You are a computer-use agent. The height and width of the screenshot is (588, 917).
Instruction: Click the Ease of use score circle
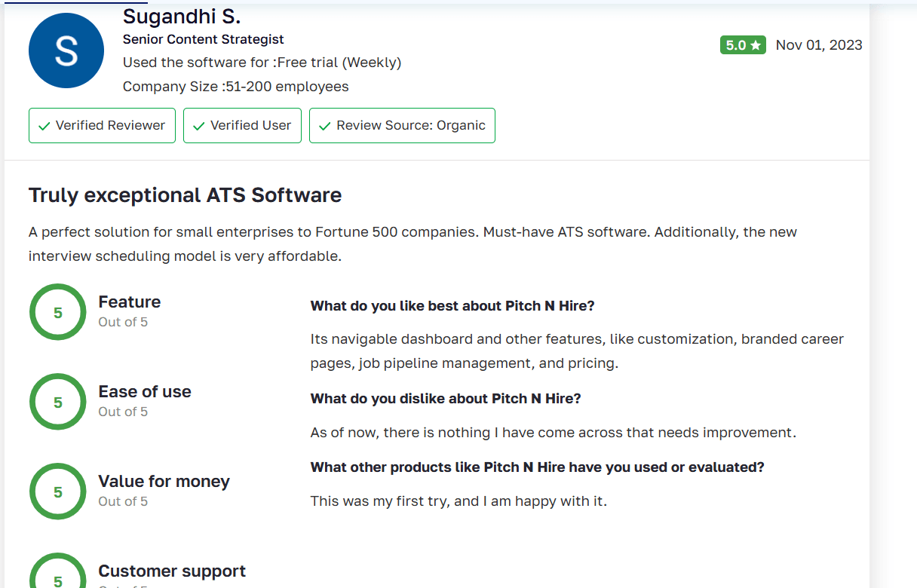(x=57, y=401)
